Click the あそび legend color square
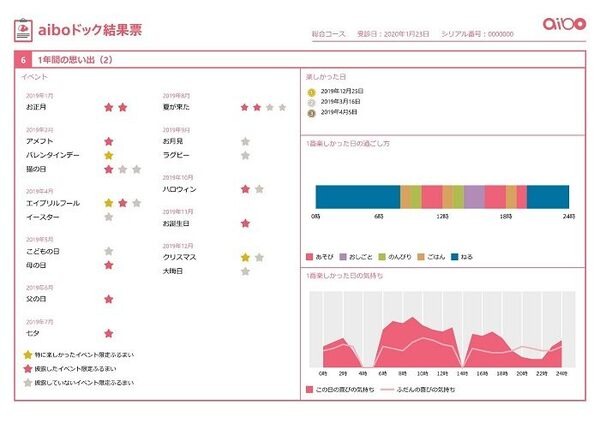This screenshot has height=423, width=600. 310,258
